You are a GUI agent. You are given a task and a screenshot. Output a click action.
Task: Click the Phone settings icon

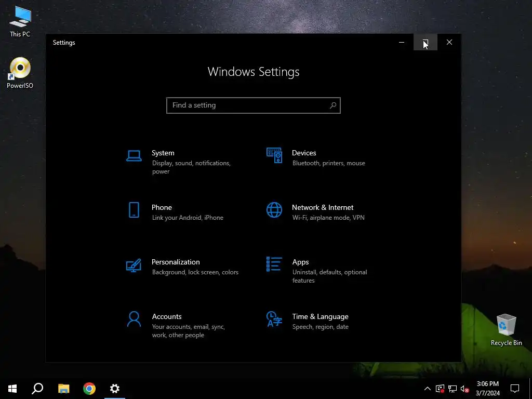[134, 210]
